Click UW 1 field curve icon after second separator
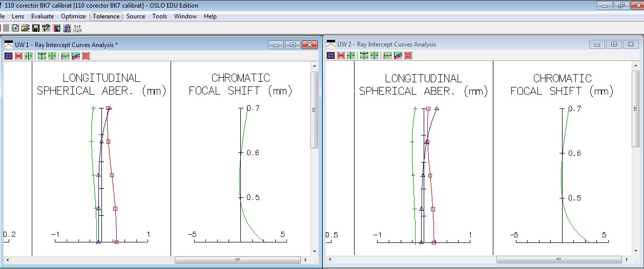This screenshot has width=644, height=269. point(66,56)
